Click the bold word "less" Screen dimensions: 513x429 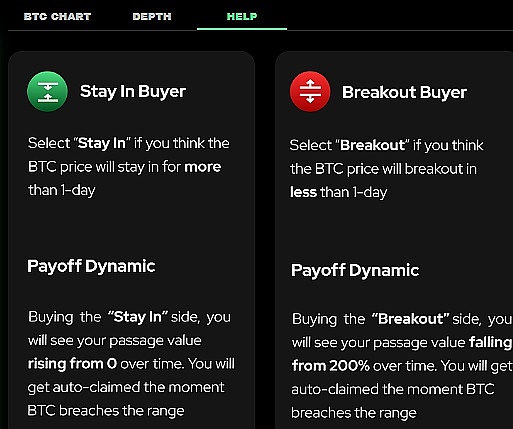pyautogui.click(x=303, y=192)
